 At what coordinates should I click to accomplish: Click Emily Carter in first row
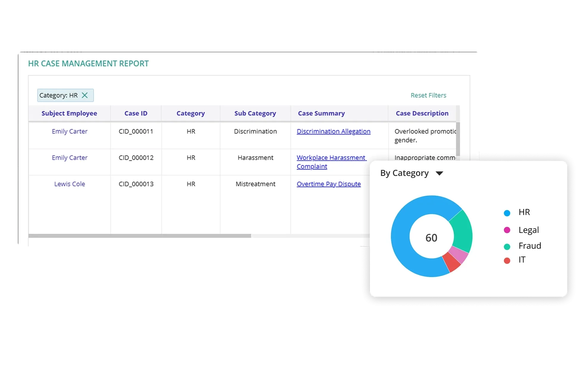pyautogui.click(x=69, y=131)
